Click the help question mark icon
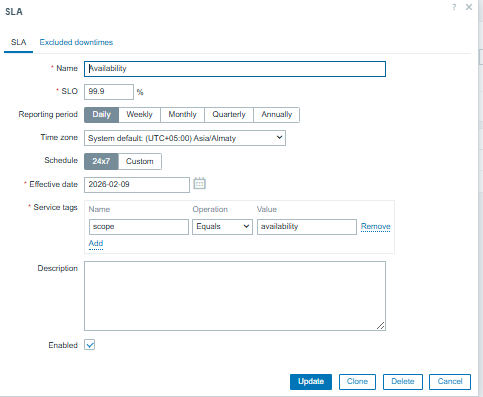 pos(454,7)
